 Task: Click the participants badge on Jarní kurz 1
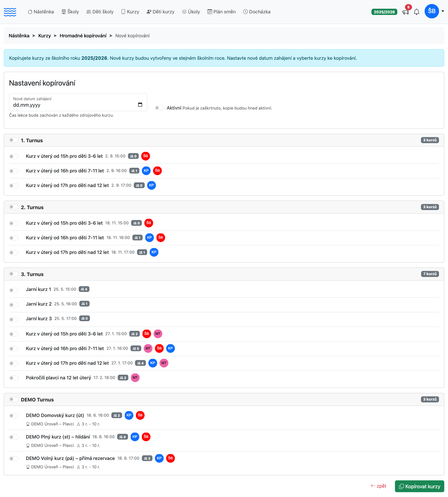click(x=84, y=289)
